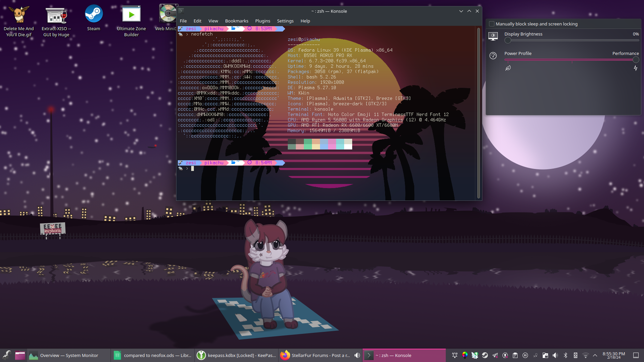Click the power saver leaf icon
The width and height of the screenshot is (644, 362).
pos(508,68)
